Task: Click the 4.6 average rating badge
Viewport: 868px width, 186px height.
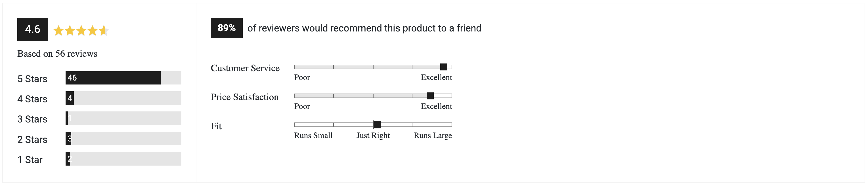Action: pos(33,29)
